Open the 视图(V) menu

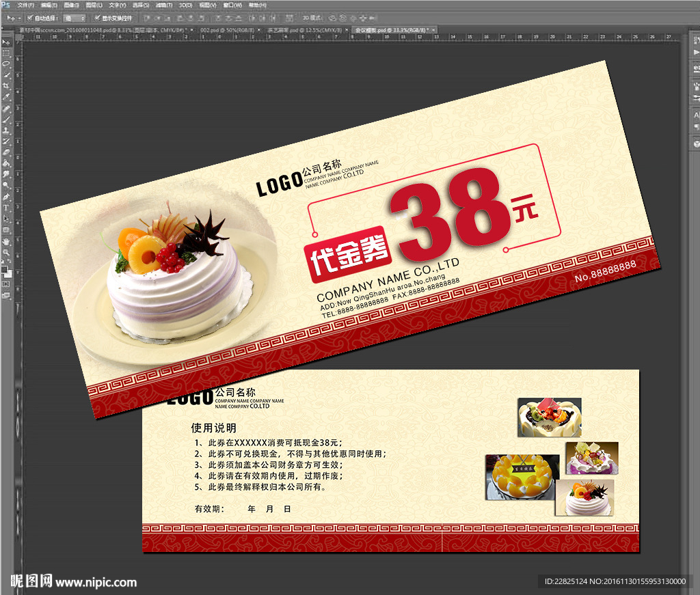tap(208, 5)
